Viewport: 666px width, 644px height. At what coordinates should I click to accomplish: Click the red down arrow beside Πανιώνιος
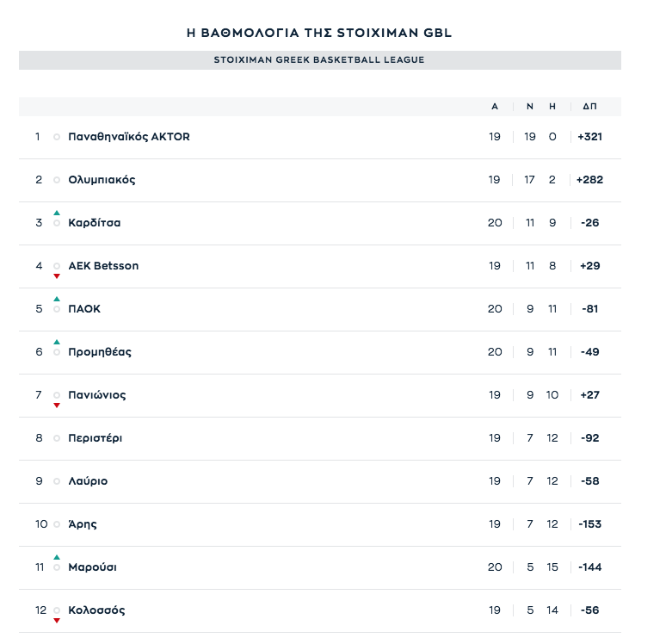pos(57,406)
